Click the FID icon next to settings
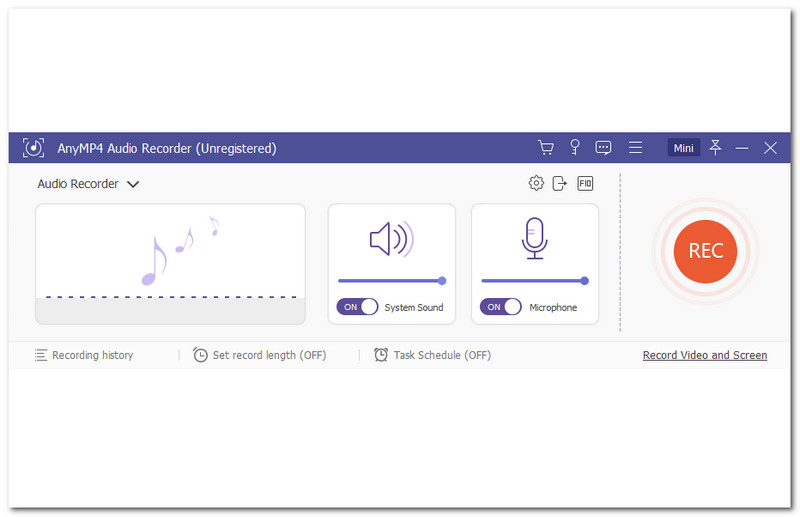 [x=585, y=183]
